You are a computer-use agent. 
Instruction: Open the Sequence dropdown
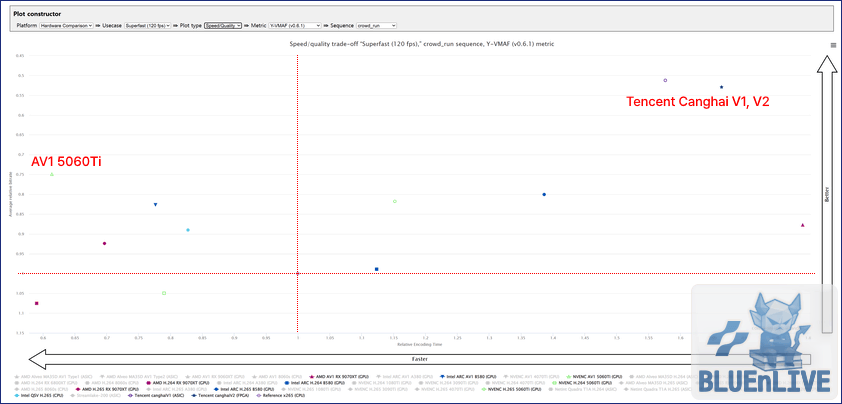(x=376, y=25)
